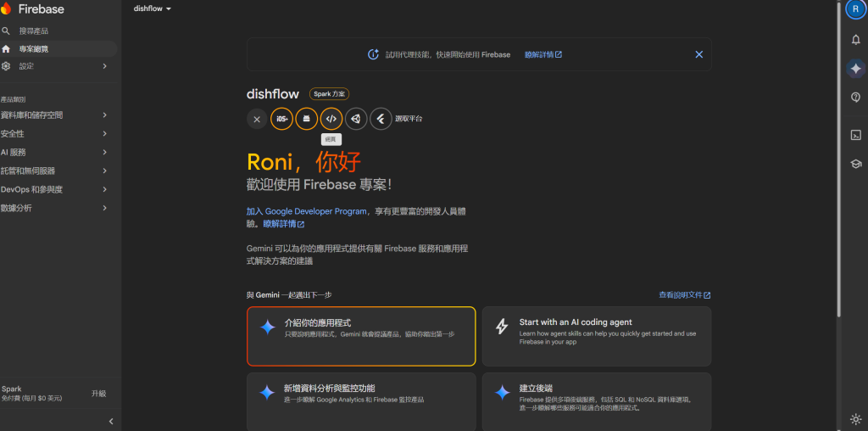The height and width of the screenshot is (431, 868).
Task: Add an iOS+ app platform
Action: [x=281, y=119]
